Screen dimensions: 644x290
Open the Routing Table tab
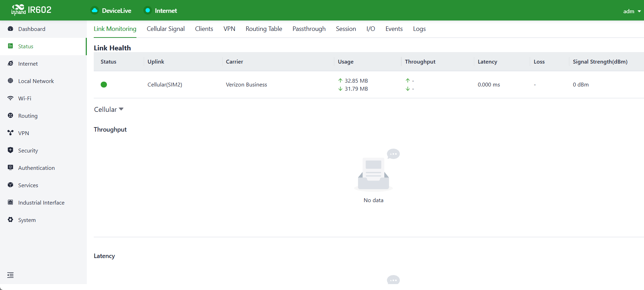pyautogui.click(x=264, y=29)
